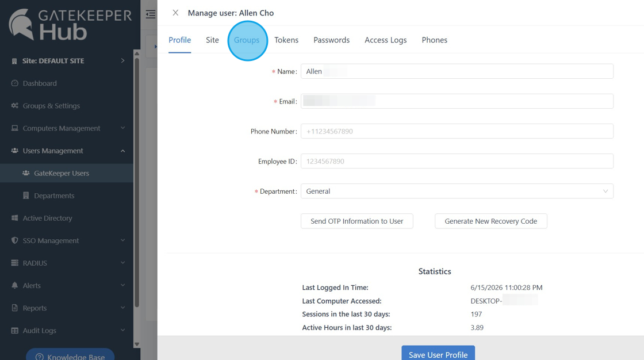
Task: Click the Alerts bell icon
Action: tap(15, 285)
